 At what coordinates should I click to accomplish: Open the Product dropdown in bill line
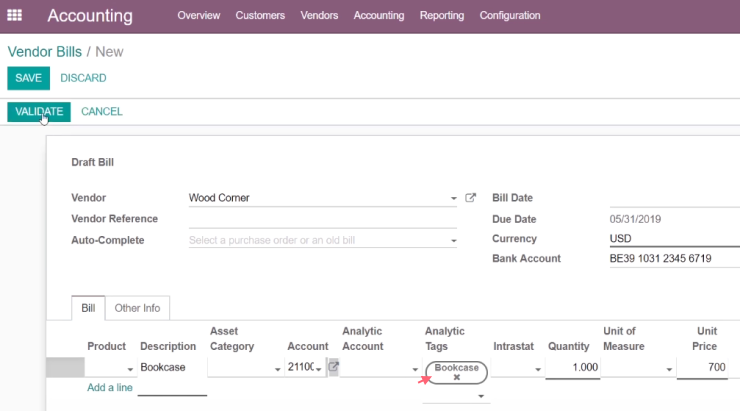[x=130, y=369]
